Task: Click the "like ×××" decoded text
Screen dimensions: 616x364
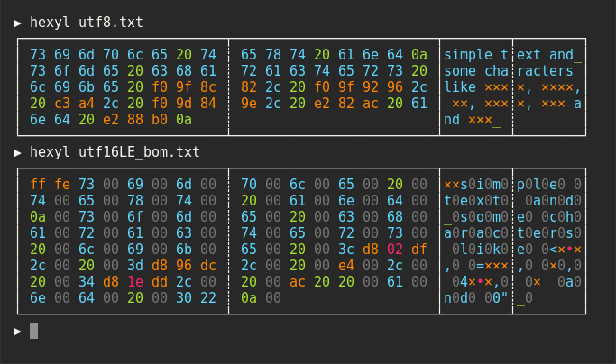Action: 475,87
